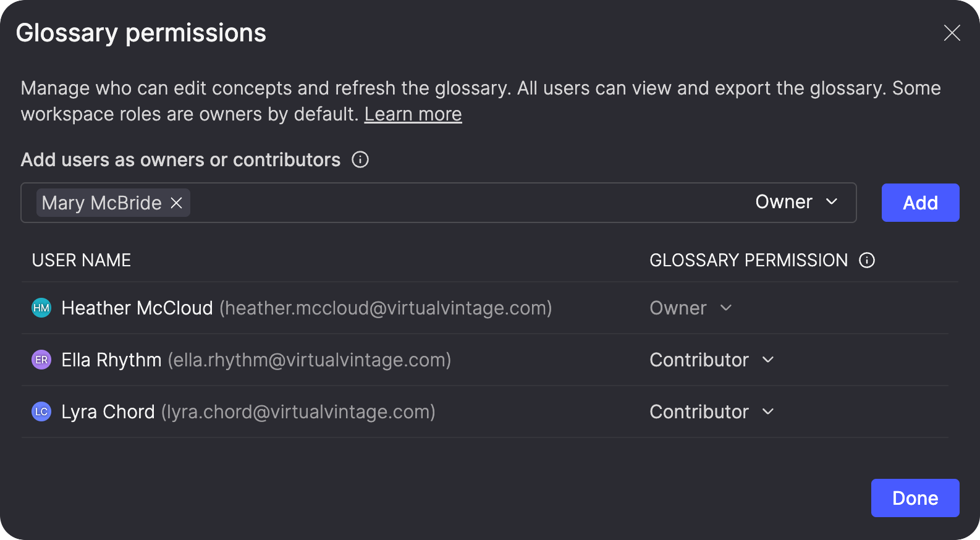Change Ella Rhythm's Contributor permission dropdown
980x540 pixels.
pos(711,360)
